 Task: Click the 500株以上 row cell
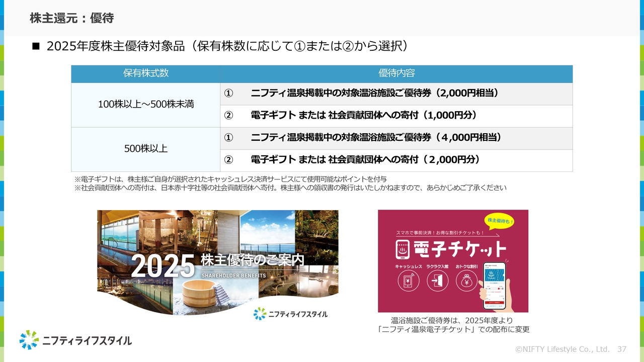145,149
